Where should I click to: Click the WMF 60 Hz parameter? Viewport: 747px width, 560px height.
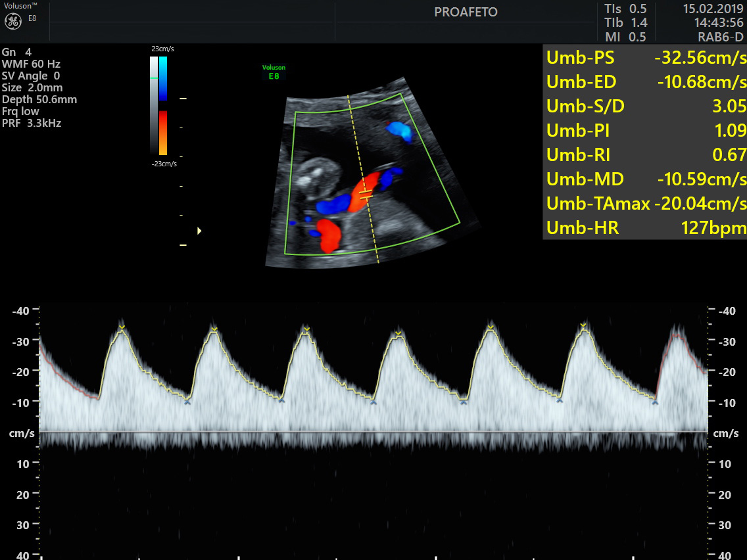click(31, 64)
